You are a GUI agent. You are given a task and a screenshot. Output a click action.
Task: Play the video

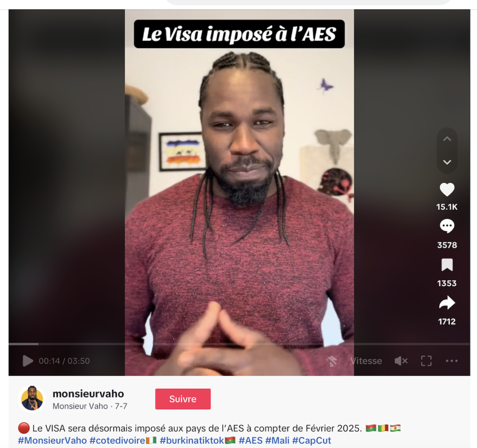[x=27, y=361]
